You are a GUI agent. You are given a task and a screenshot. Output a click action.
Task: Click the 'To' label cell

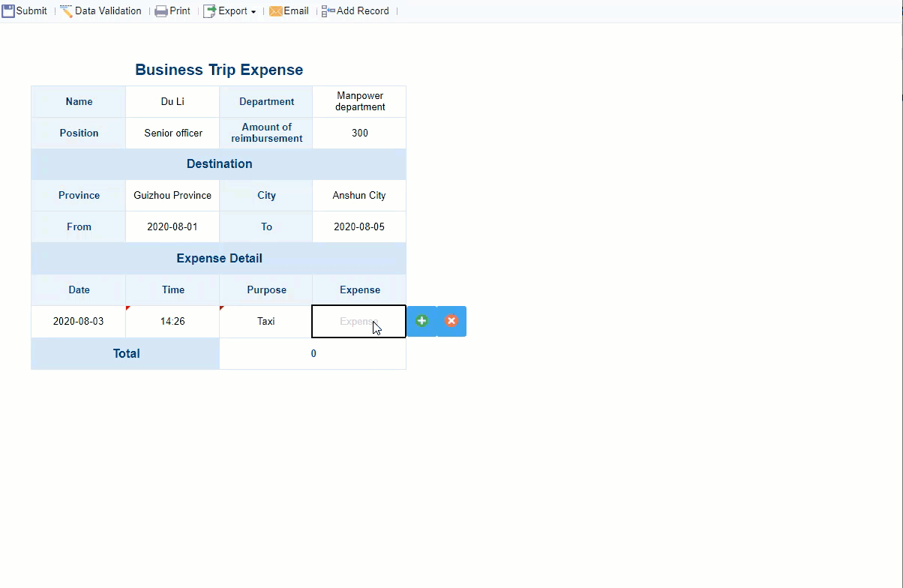pos(266,226)
